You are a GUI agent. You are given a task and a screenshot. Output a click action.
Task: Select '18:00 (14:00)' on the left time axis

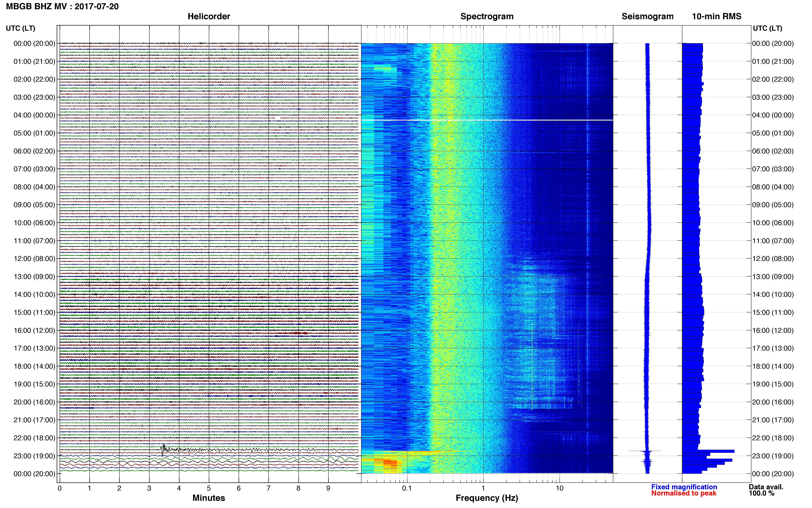coord(34,366)
